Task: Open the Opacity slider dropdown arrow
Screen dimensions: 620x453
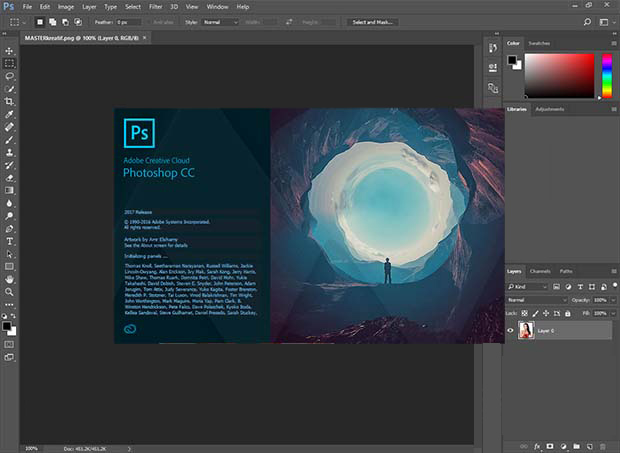Action: [613, 300]
